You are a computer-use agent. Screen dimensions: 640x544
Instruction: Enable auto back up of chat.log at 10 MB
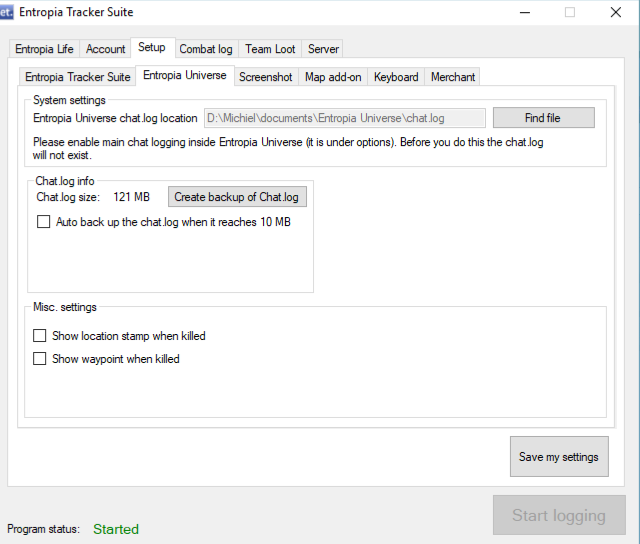44,222
